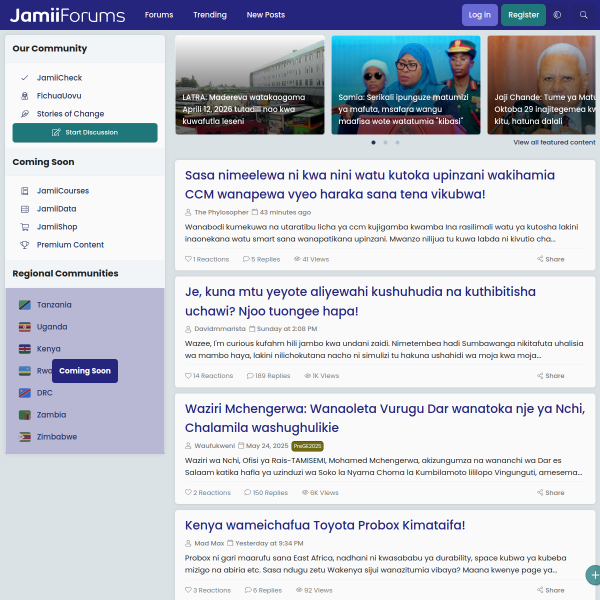
Task: Select Uganda regional community
Action: pyautogui.click(x=52, y=327)
